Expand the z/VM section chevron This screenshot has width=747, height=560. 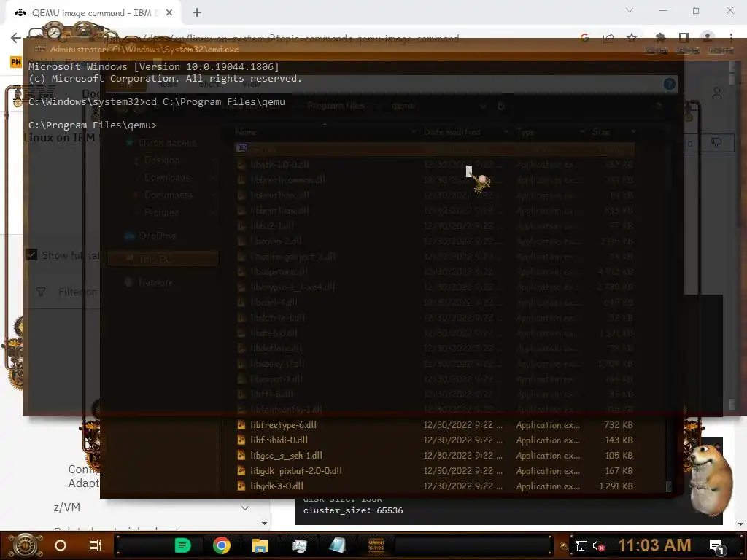(245, 508)
